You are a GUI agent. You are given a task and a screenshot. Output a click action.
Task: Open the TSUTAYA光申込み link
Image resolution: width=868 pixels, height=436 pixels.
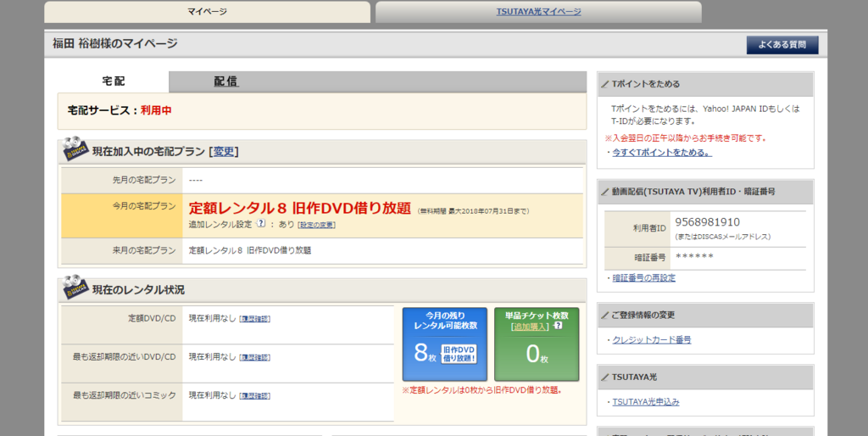pos(645,402)
